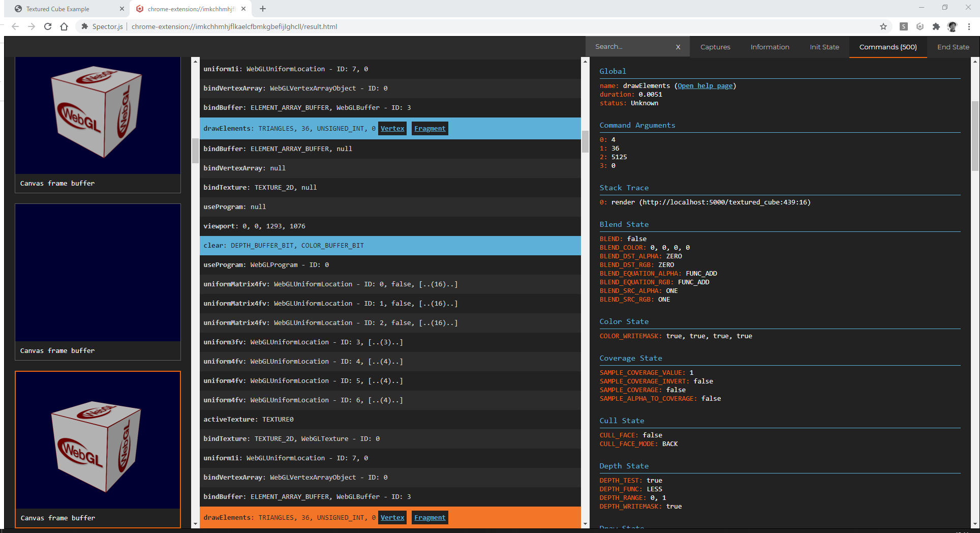Open the Extensions puzzle-piece menu
This screenshot has height=533, width=980.
point(936,26)
